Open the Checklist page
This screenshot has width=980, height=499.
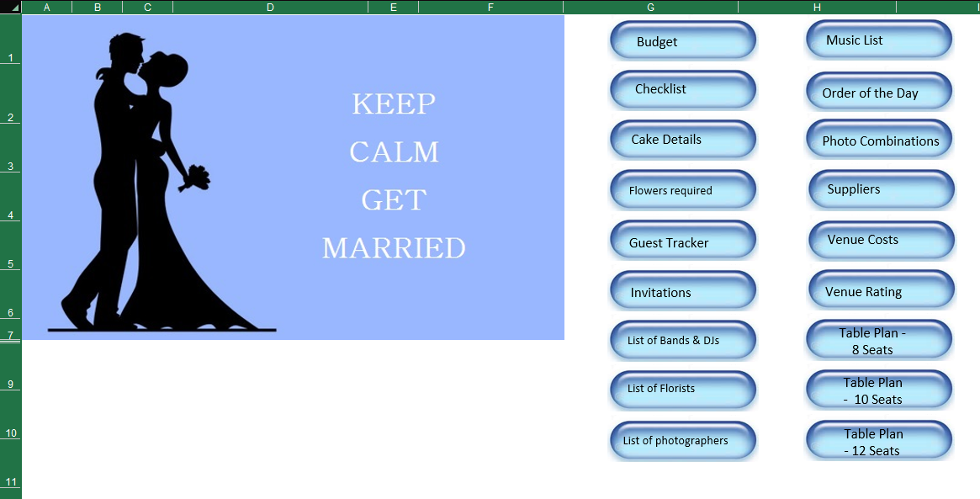pyautogui.click(x=683, y=89)
